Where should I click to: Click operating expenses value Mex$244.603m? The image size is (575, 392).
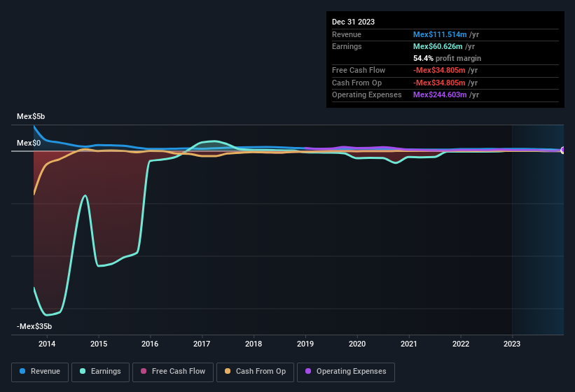point(440,95)
